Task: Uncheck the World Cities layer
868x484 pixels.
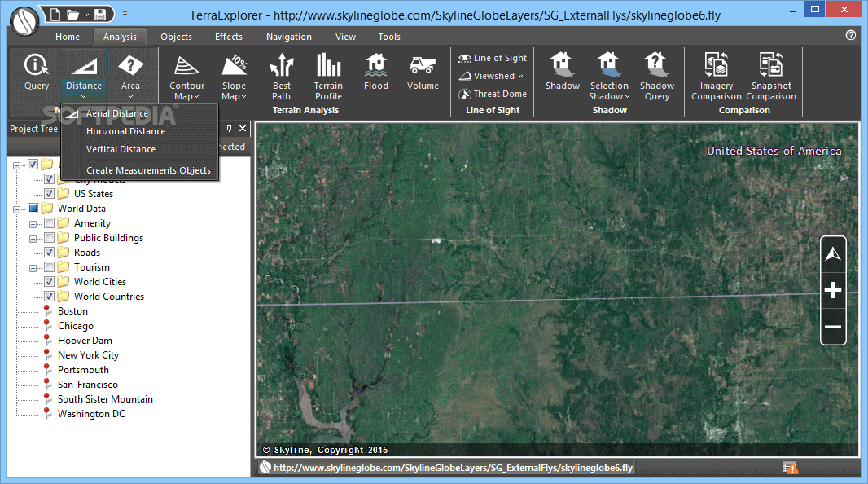Action: (50, 282)
